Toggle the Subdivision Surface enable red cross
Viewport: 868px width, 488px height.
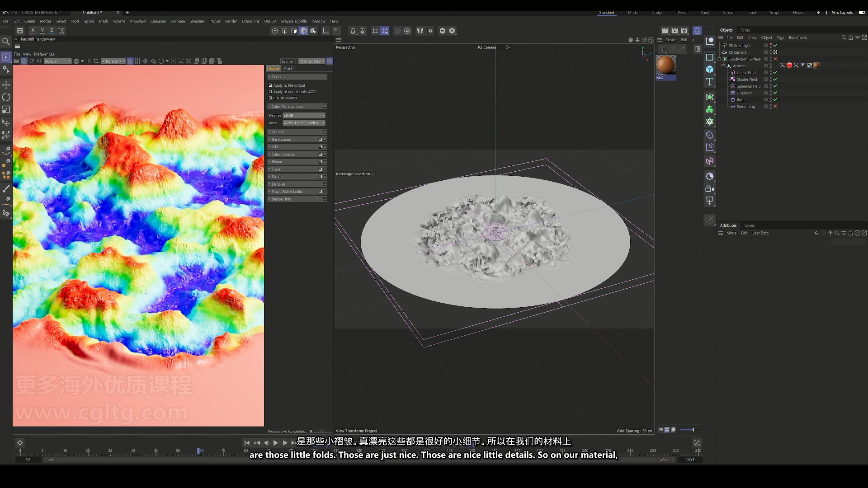(775, 59)
